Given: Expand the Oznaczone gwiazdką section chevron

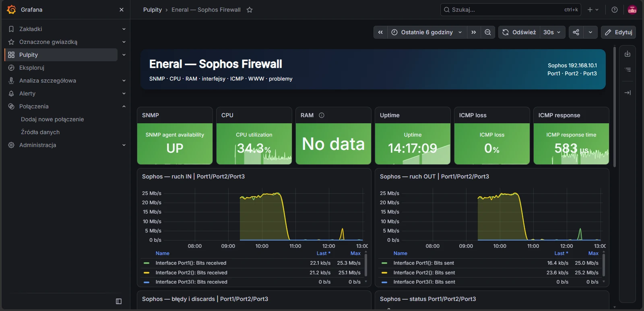Looking at the screenshot, I should pyautogui.click(x=124, y=42).
